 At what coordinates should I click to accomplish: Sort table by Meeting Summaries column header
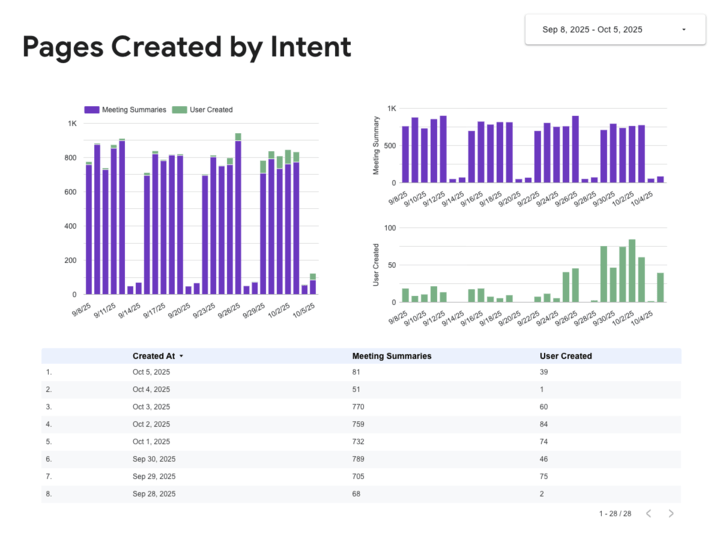pos(392,356)
